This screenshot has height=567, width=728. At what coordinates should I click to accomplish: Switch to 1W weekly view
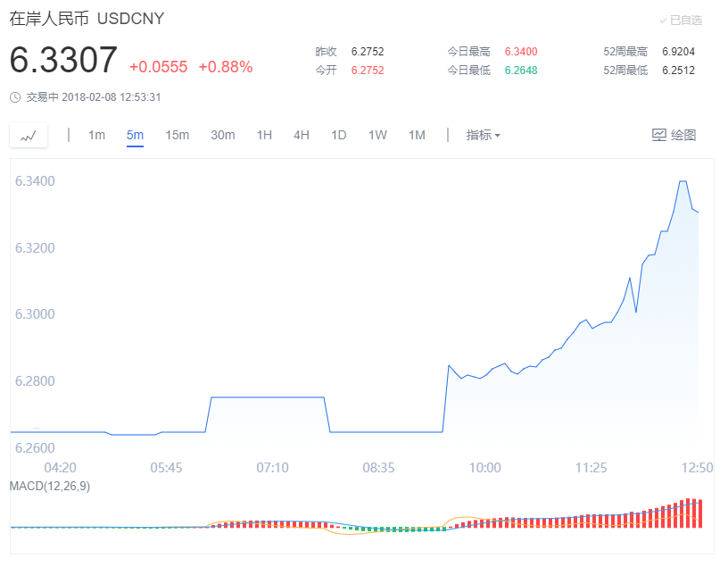pyautogui.click(x=377, y=135)
